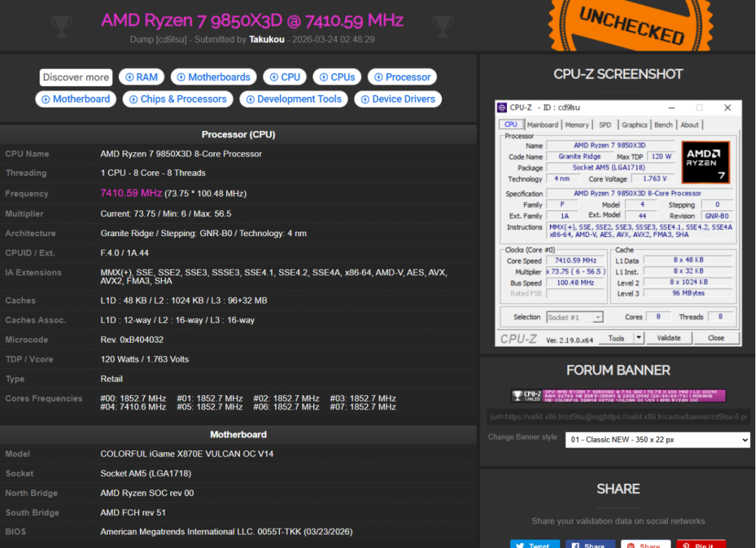Click the plus icon on RAM tag

pos(129,77)
